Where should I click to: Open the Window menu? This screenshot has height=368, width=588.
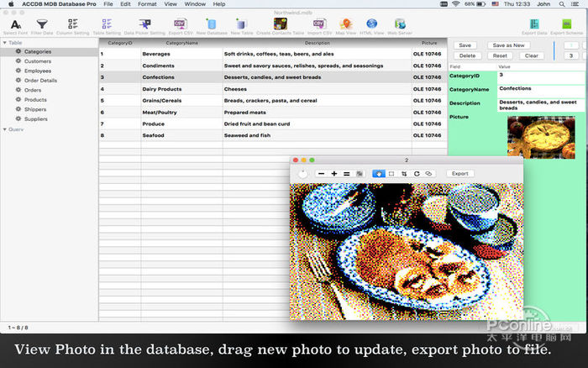195,4
